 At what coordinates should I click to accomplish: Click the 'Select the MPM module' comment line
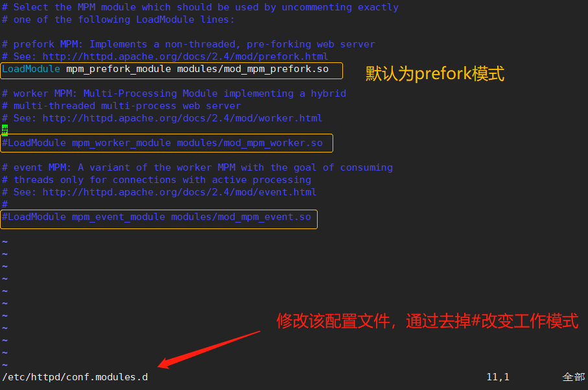coord(200,8)
